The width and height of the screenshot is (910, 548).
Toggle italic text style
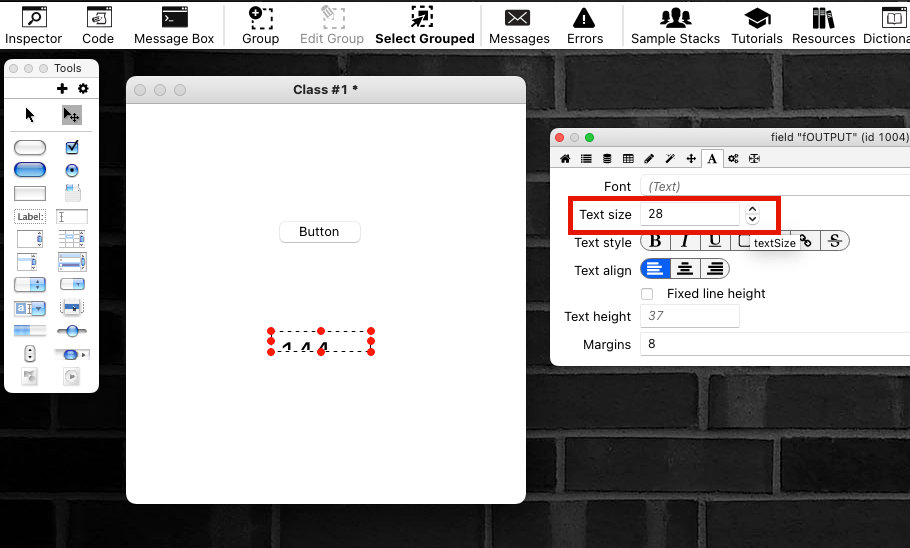click(x=685, y=241)
